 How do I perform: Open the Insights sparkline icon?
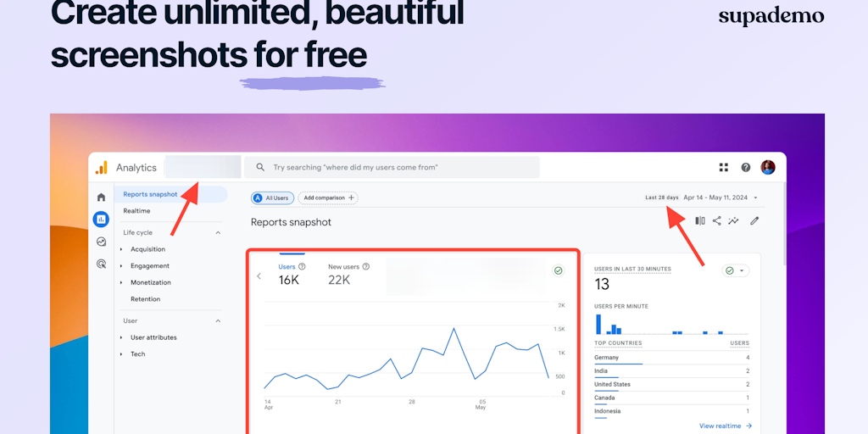click(x=733, y=221)
